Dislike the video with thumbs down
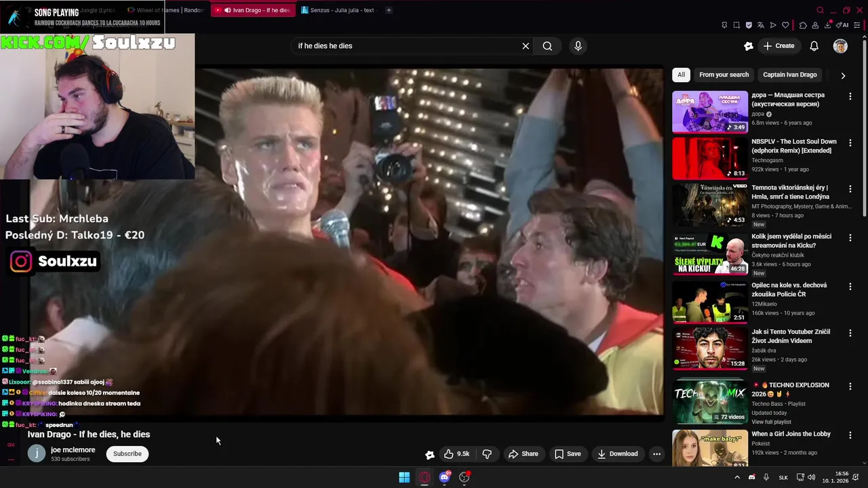This screenshot has height=488, width=868. [x=487, y=454]
